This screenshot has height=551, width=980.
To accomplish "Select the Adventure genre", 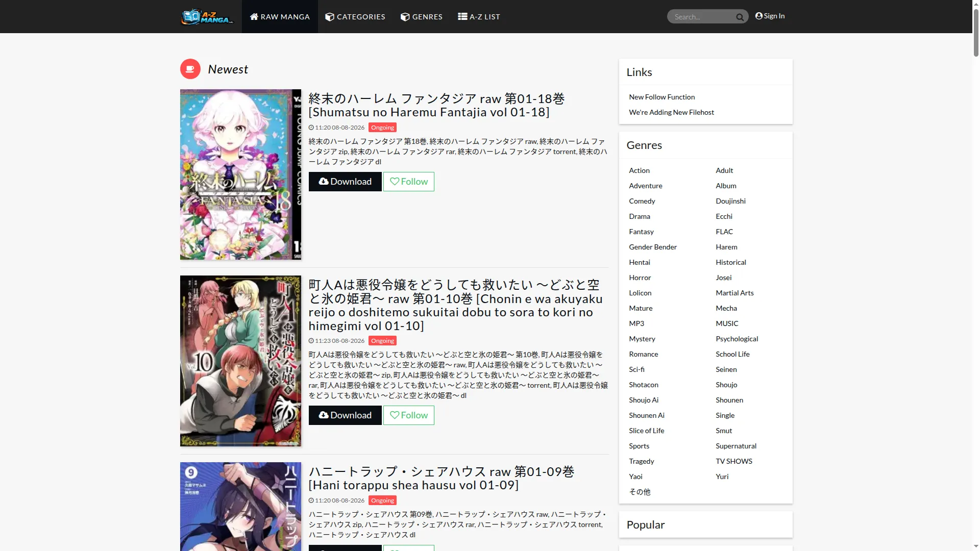I will pos(645,186).
